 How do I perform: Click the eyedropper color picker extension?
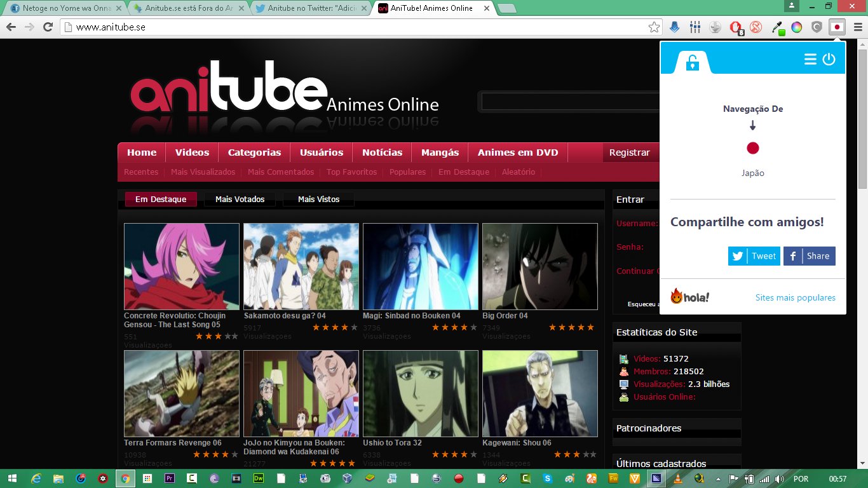776,27
